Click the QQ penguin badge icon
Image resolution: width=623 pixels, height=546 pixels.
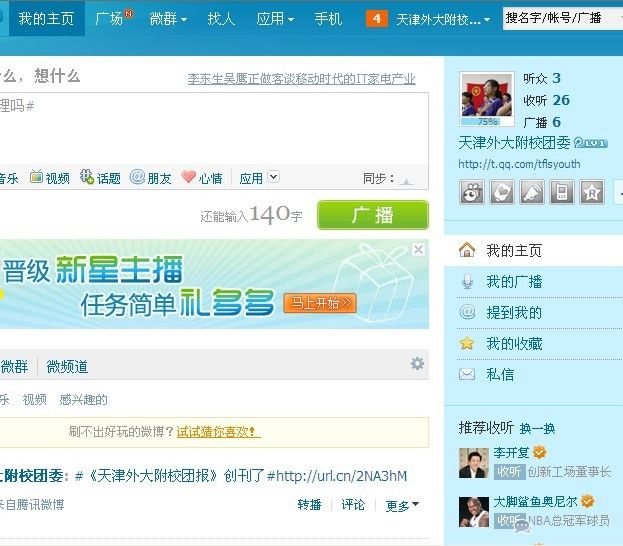click(x=472, y=192)
